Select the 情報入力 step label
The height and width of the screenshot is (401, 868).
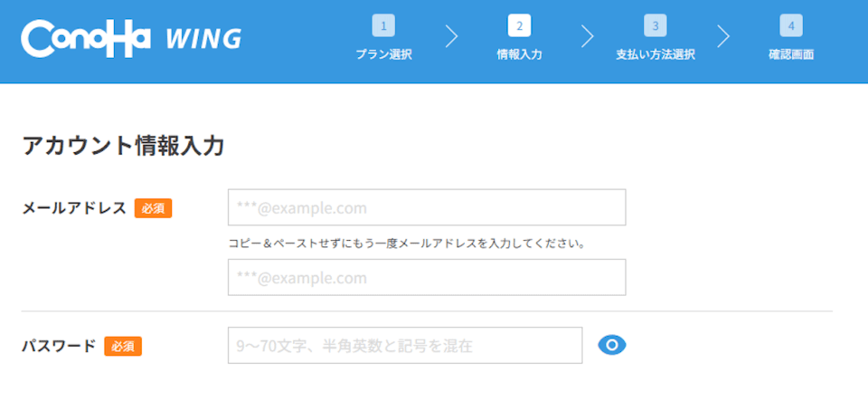click(x=519, y=54)
